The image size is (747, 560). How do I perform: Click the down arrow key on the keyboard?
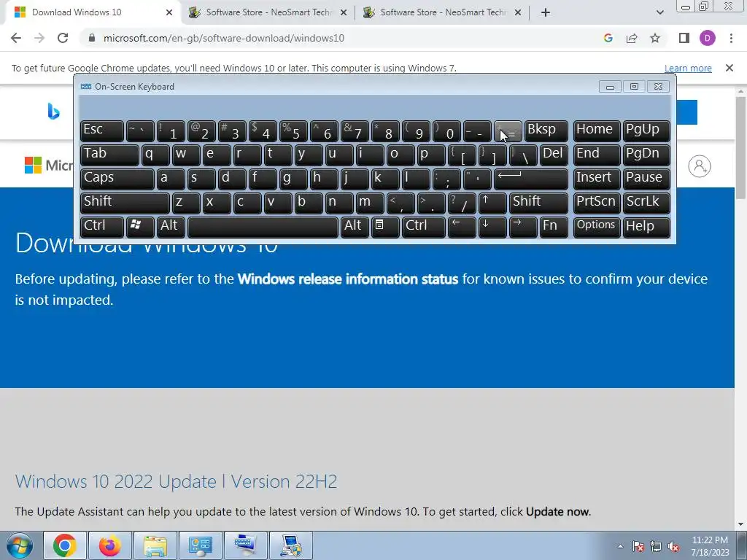click(492, 227)
